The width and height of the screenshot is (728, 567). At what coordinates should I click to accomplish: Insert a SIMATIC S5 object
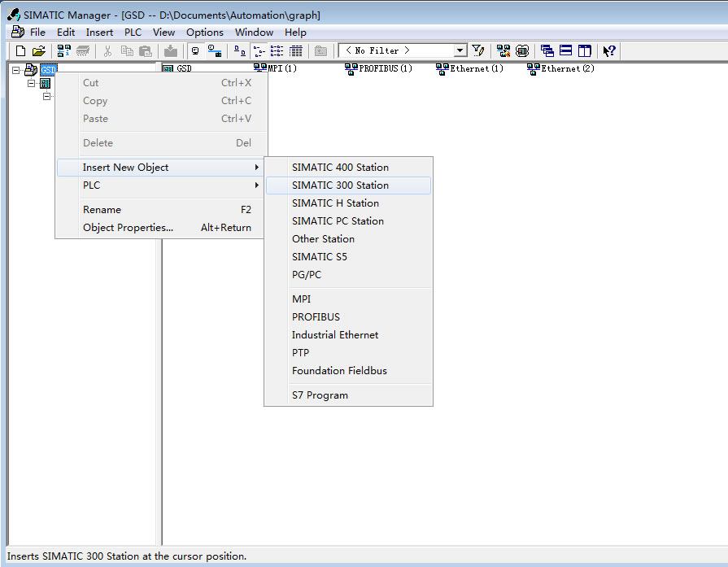(348, 257)
